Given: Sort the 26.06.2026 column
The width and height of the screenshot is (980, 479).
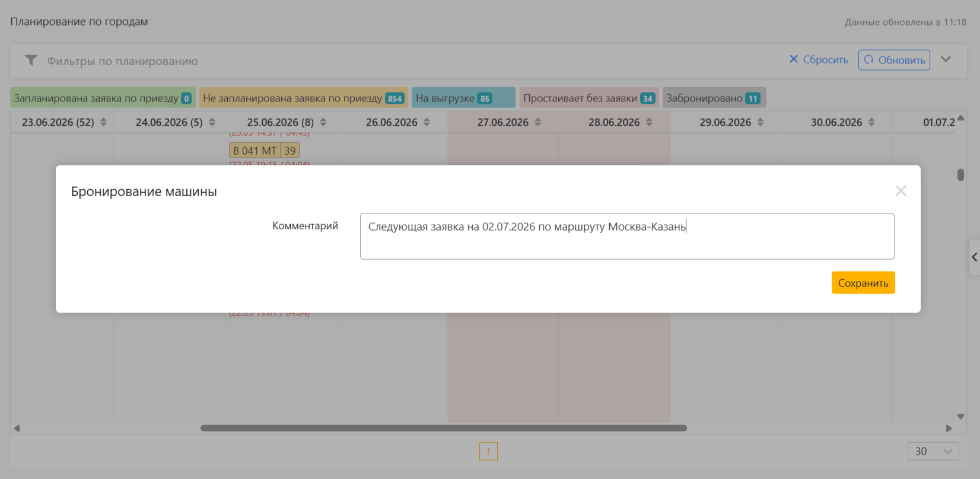Looking at the screenshot, I should (427, 122).
